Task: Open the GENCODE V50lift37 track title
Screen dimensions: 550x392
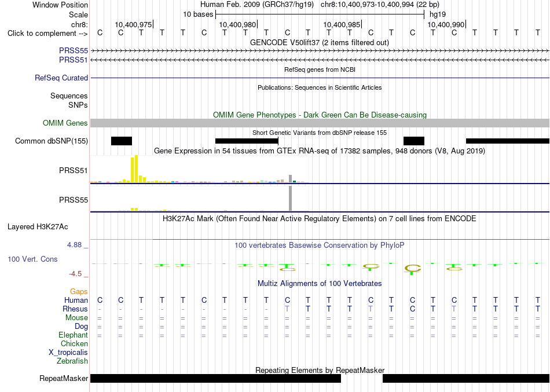Action: (320, 42)
